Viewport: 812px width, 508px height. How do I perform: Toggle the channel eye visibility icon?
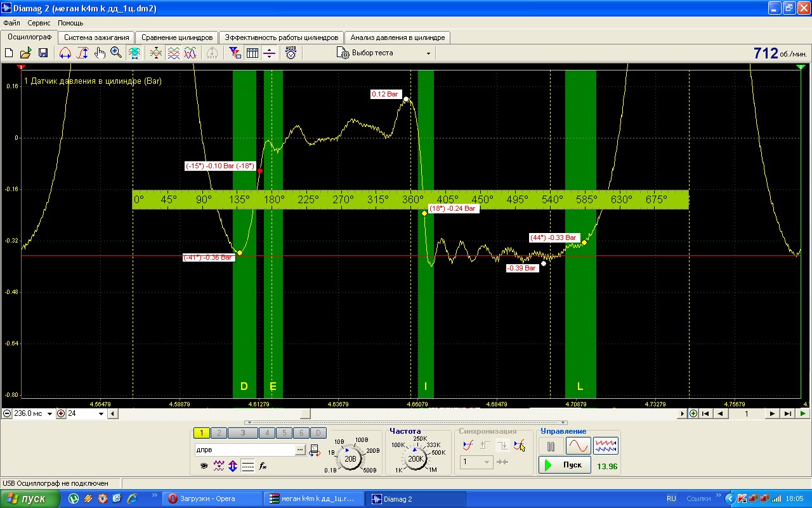point(204,465)
